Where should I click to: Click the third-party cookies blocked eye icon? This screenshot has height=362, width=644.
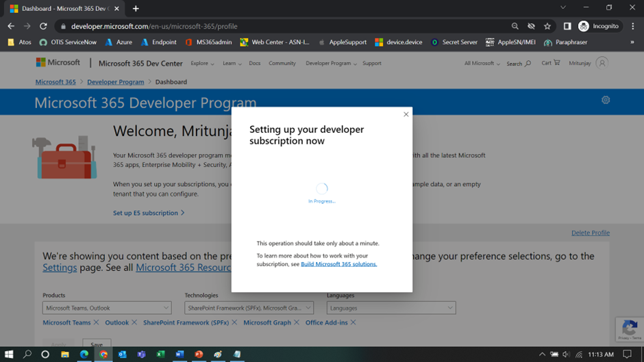click(531, 26)
